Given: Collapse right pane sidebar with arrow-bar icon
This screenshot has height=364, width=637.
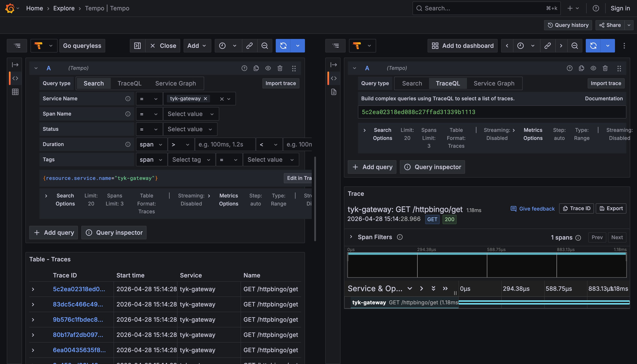Looking at the screenshot, I should 334,65.
